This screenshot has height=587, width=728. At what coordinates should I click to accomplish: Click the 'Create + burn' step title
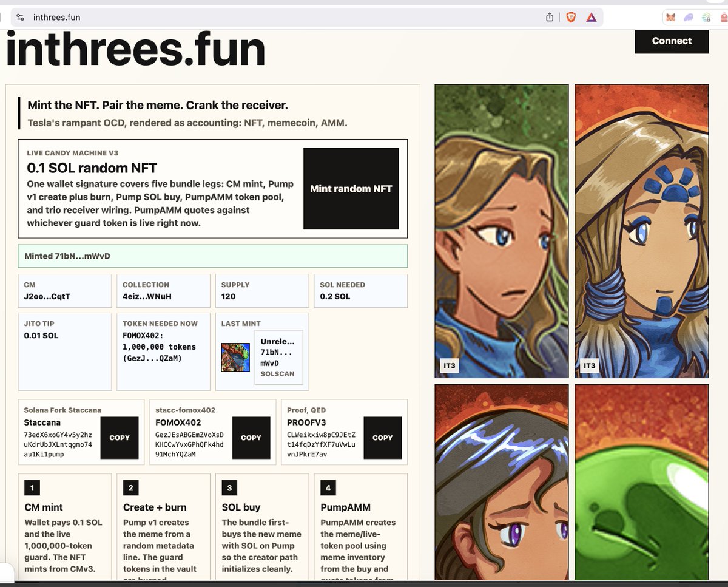click(155, 507)
